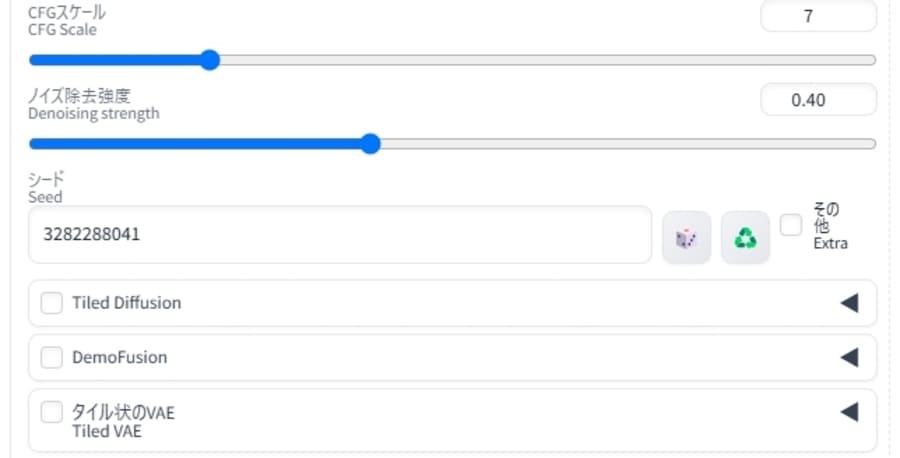Click the dice random seed icon
Screen dimensions: 900x458
(x=686, y=238)
